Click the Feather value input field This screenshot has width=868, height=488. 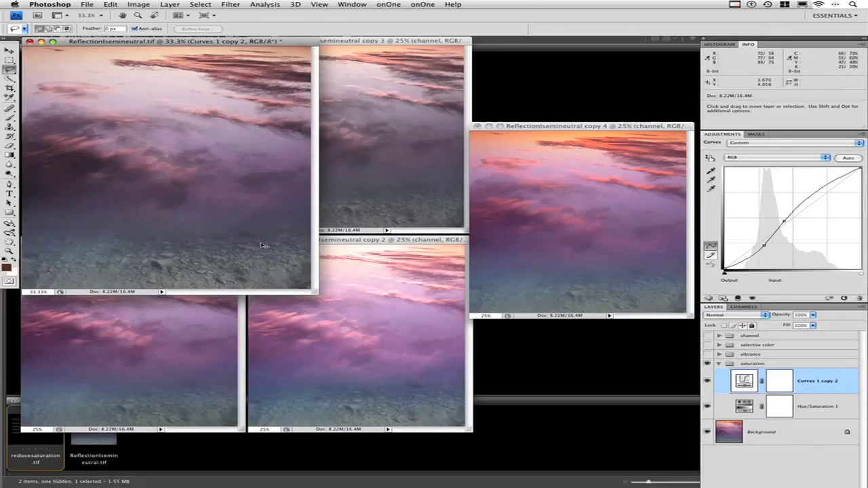pyautogui.click(x=114, y=28)
